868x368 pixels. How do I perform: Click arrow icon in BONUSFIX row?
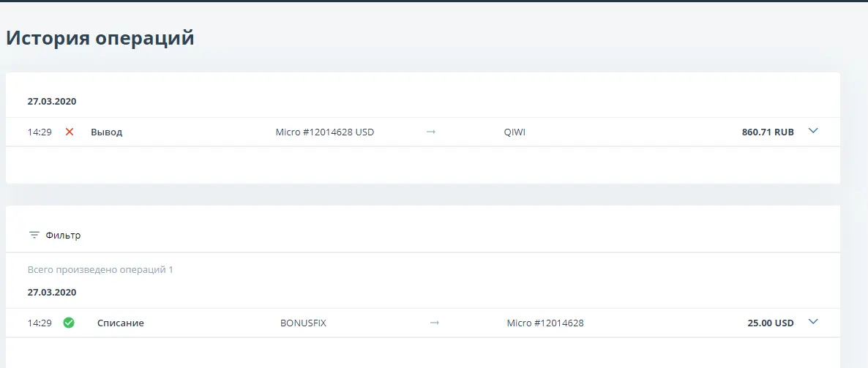tap(435, 323)
